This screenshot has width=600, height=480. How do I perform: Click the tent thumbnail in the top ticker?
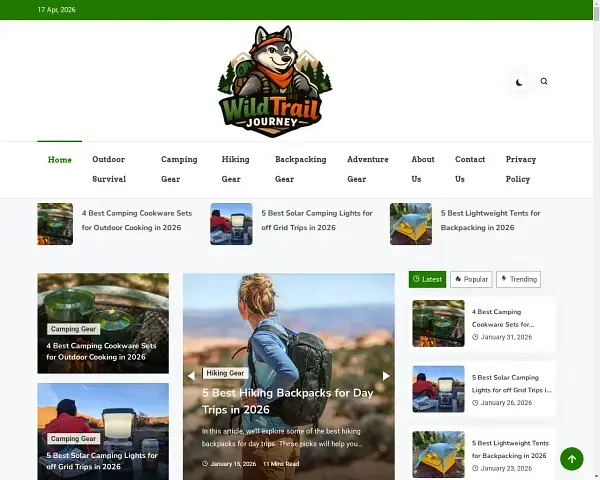(x=411, y=224)
